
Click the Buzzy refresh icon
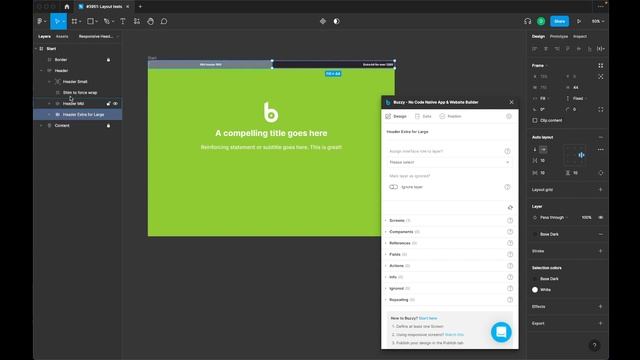coord(510,208)
